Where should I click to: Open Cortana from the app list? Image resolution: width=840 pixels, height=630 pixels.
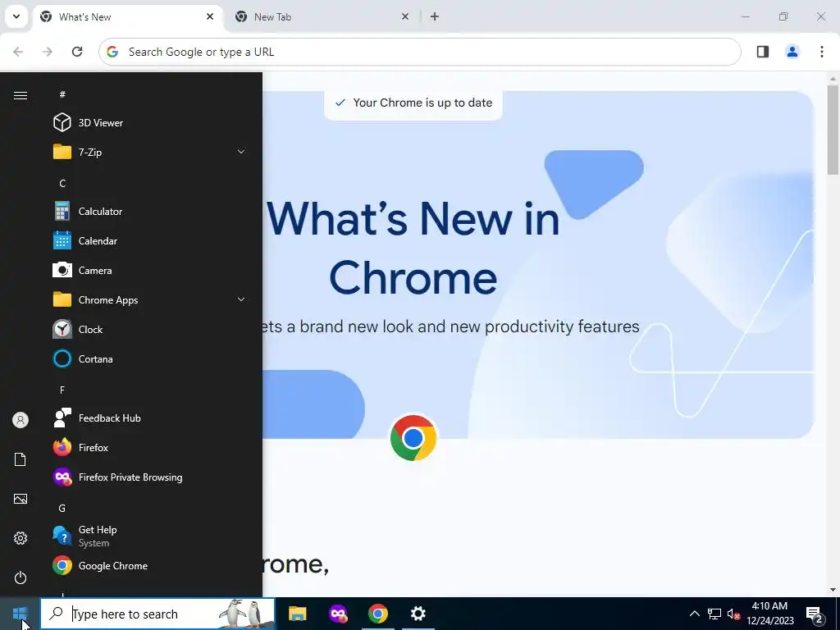[x=150, y=359]
